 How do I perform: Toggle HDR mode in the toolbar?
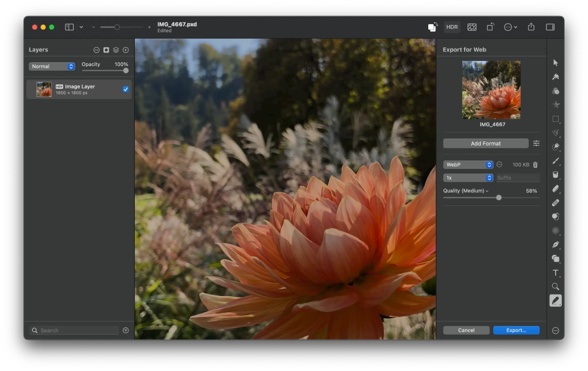(452, 27)
